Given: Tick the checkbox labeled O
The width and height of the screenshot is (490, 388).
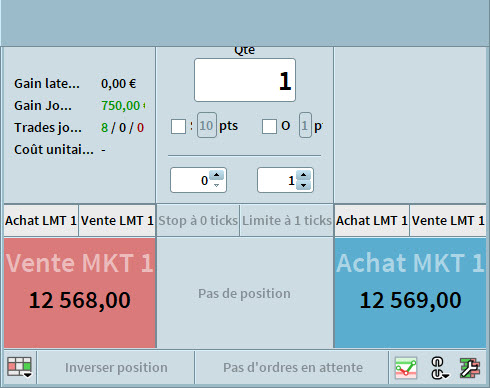Looking at the screenshot, I should pos(269,127).
